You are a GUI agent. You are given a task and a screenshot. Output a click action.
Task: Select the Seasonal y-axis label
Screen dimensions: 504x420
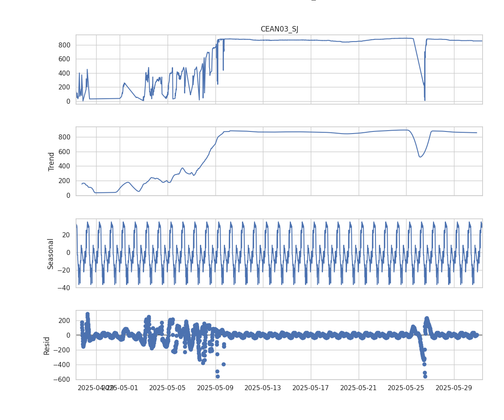click(x=51, y=253)
